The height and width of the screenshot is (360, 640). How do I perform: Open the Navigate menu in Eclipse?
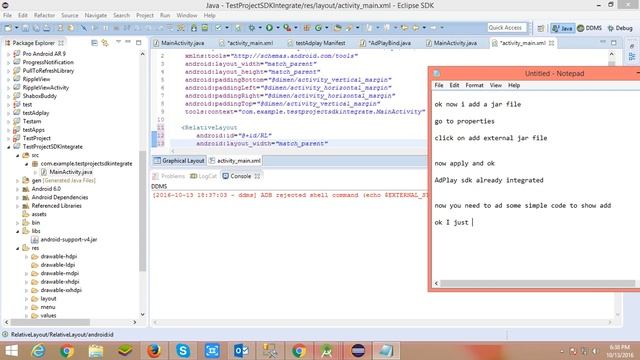96,16
